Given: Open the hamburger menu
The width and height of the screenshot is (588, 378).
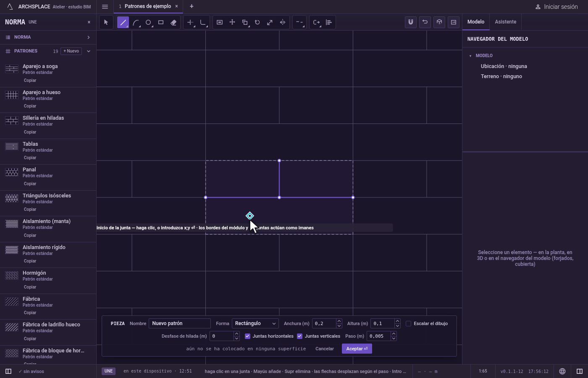Looking at the screenshot, I should tap(105, 6).
